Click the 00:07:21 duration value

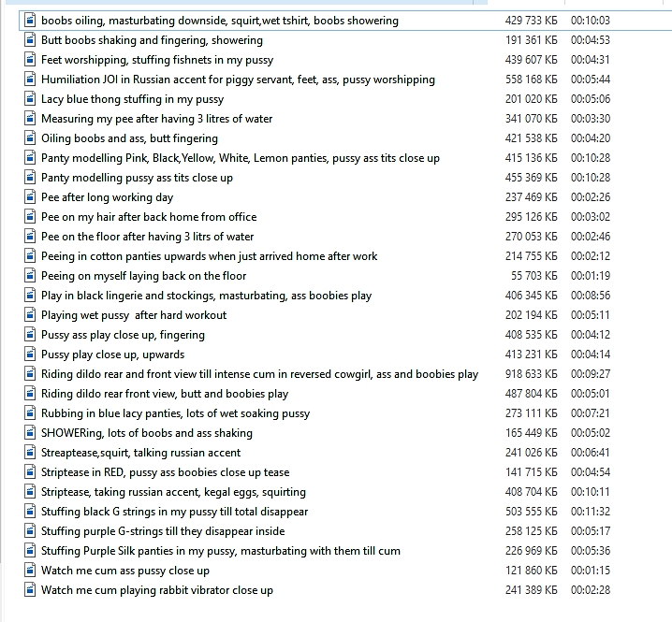pyautogui.click(x=590, y=413)
